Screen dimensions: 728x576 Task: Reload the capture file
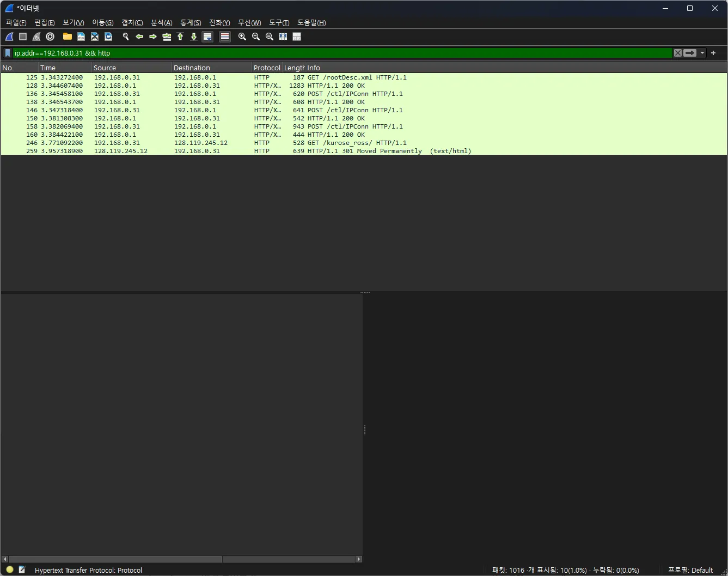[x=108, y=37]
